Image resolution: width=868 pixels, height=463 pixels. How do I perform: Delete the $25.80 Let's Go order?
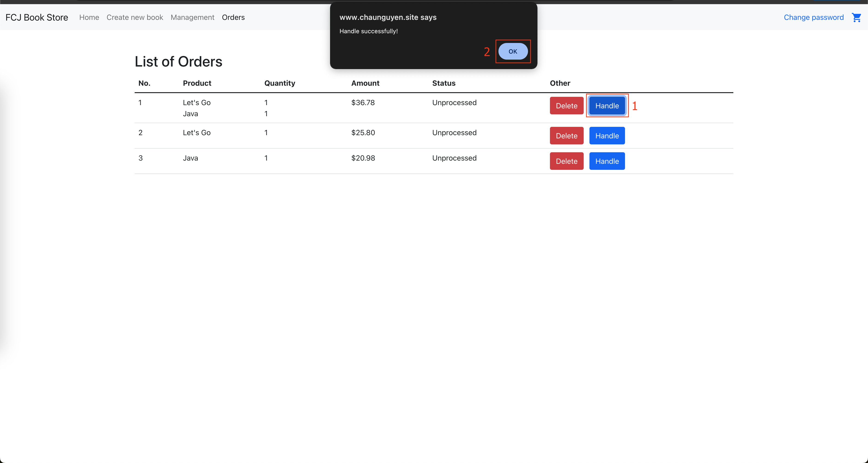tap(566, 135)
